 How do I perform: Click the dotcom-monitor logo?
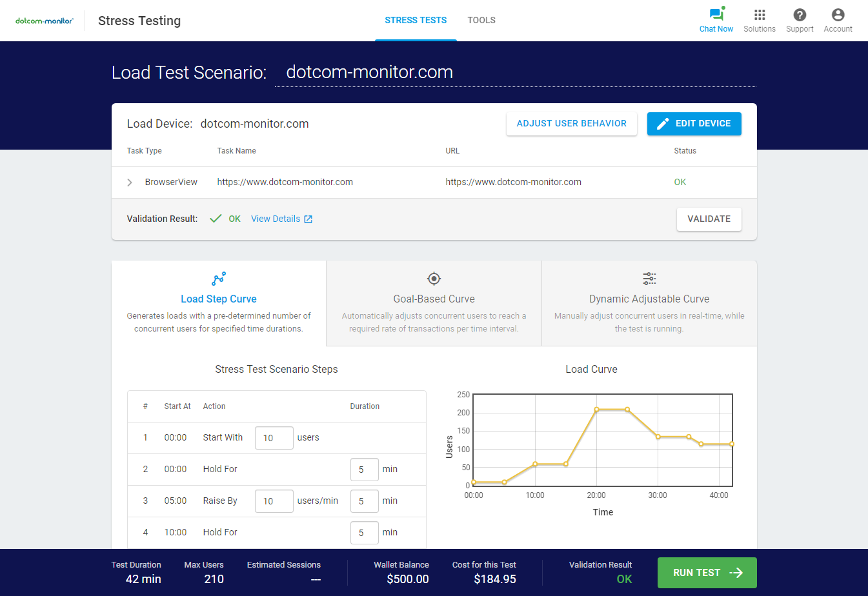pos(44,20)
